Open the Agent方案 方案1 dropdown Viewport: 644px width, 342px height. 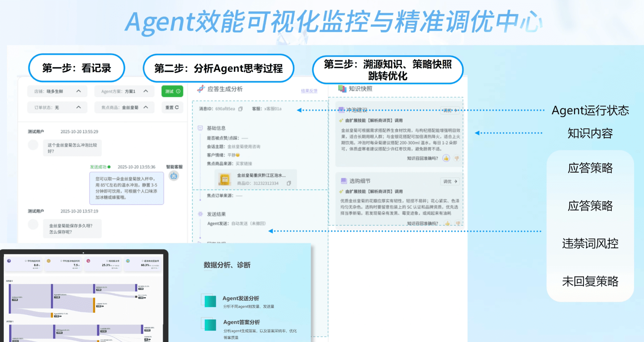point(124,91)
